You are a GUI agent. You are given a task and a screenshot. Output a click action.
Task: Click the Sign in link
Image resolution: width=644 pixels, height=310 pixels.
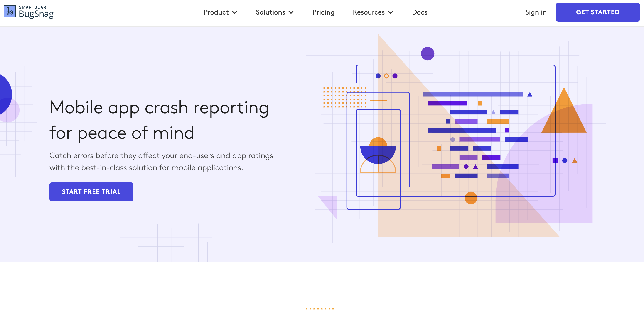[536, 12]
